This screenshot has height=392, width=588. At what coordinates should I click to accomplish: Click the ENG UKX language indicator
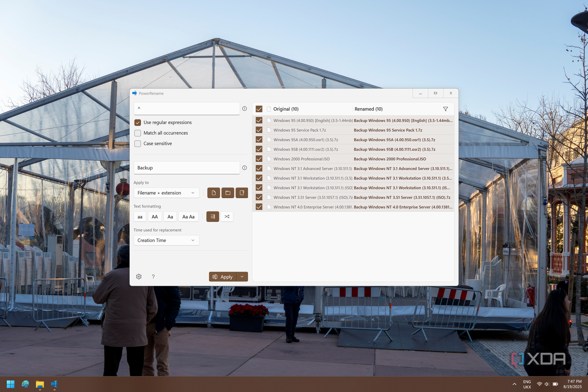tap(527, 384)
